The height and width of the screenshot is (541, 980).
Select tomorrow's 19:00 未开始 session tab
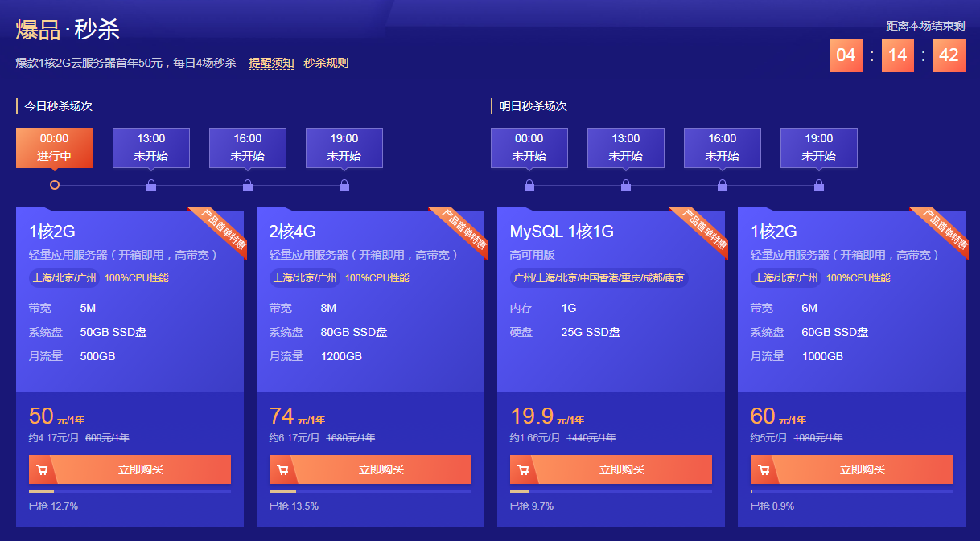tap(819, 148)
